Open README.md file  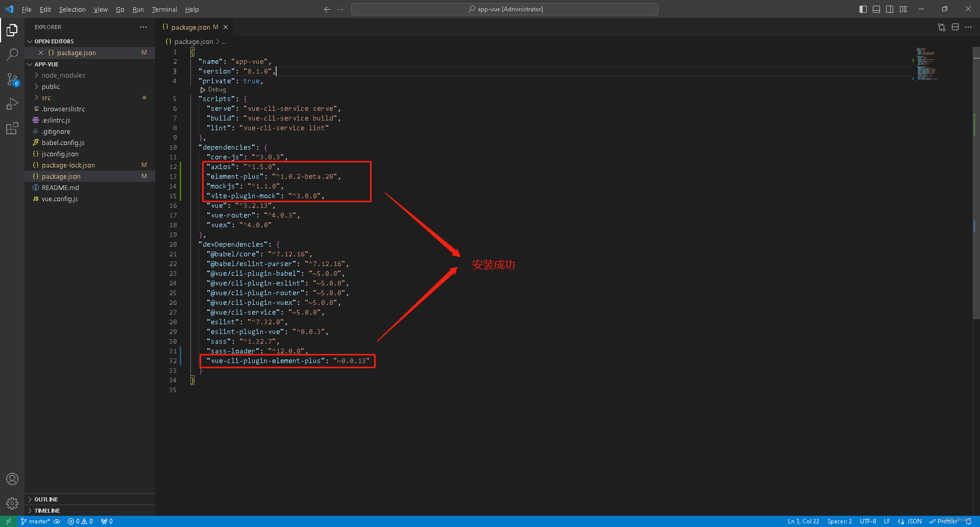90,188
